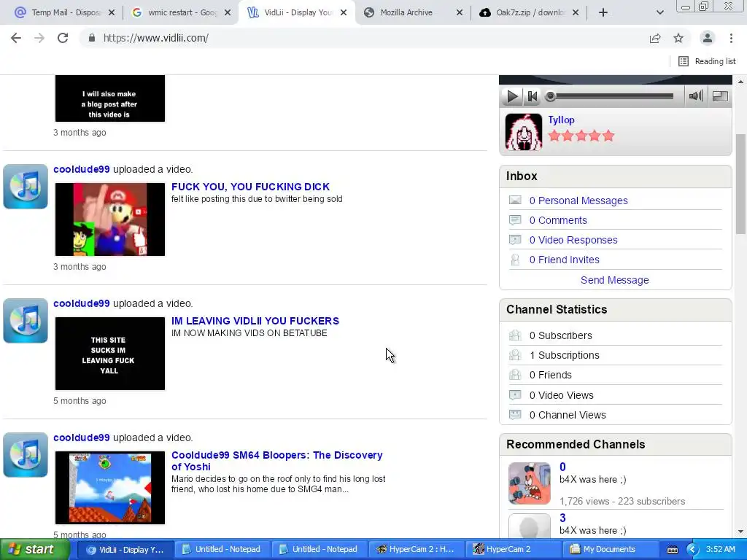Click the Personal Messages envelope icon

tap(515, 200)
